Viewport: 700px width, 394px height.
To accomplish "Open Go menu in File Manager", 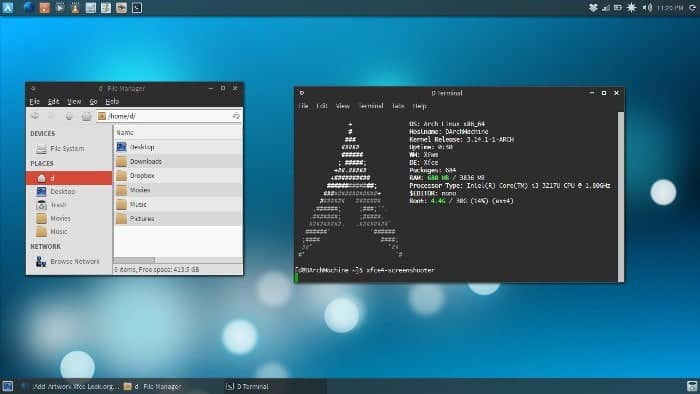I will [93, 102].
